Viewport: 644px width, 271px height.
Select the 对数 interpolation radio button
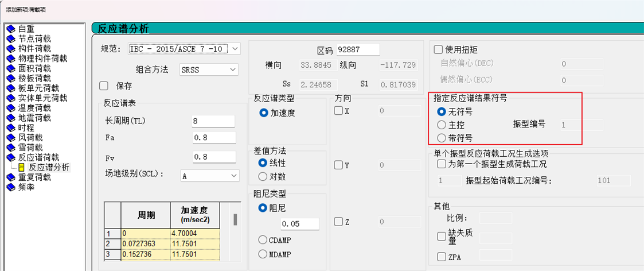(264, 176)
